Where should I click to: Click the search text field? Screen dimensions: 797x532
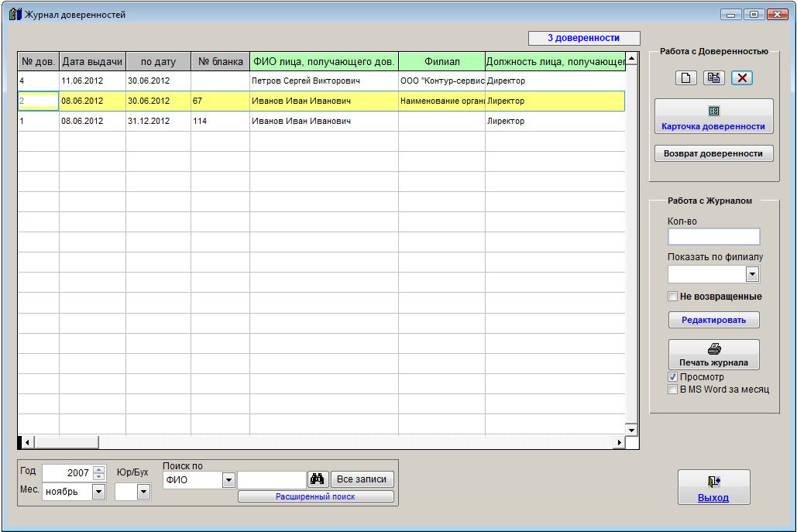pyautogui.click(x=271, y=479)
